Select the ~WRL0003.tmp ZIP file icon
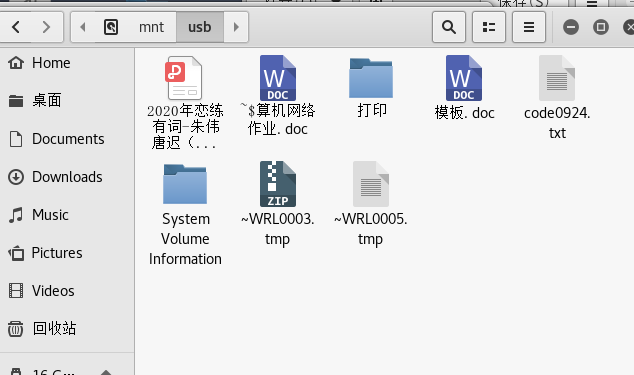This screenshot has height=375, width=634. [x=277, y=184]
